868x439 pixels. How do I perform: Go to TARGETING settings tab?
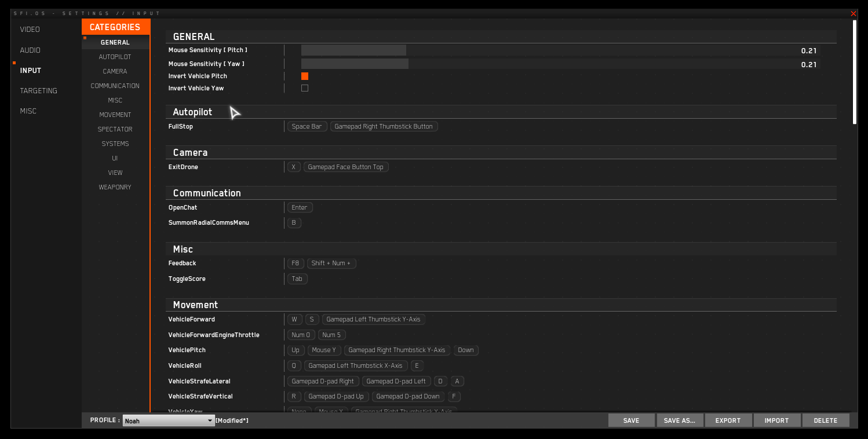click(38, 91)
